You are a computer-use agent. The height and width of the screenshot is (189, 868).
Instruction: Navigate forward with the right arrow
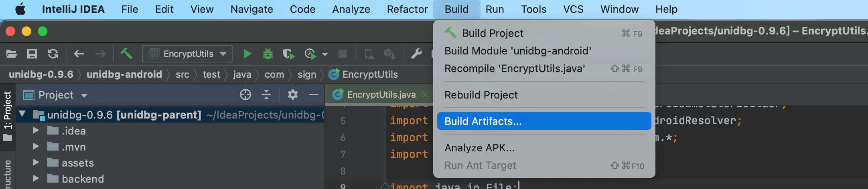click(x=100, y=54)
